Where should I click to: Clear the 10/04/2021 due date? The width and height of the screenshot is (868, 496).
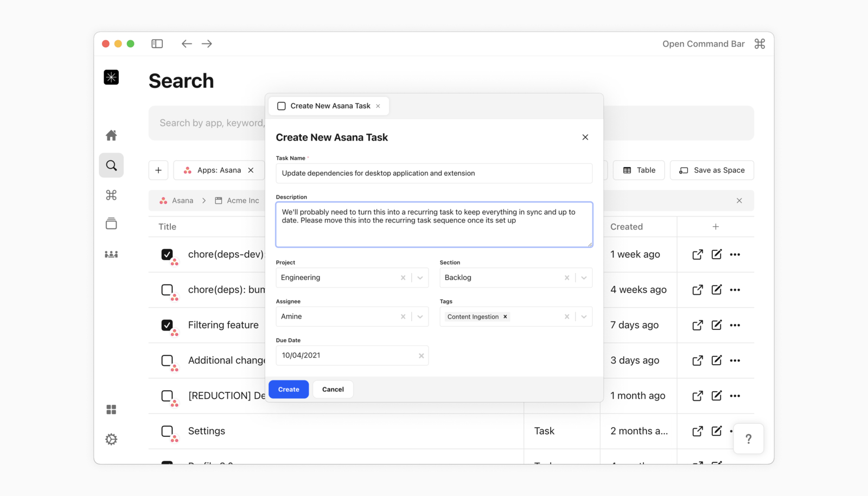point(421,355)
